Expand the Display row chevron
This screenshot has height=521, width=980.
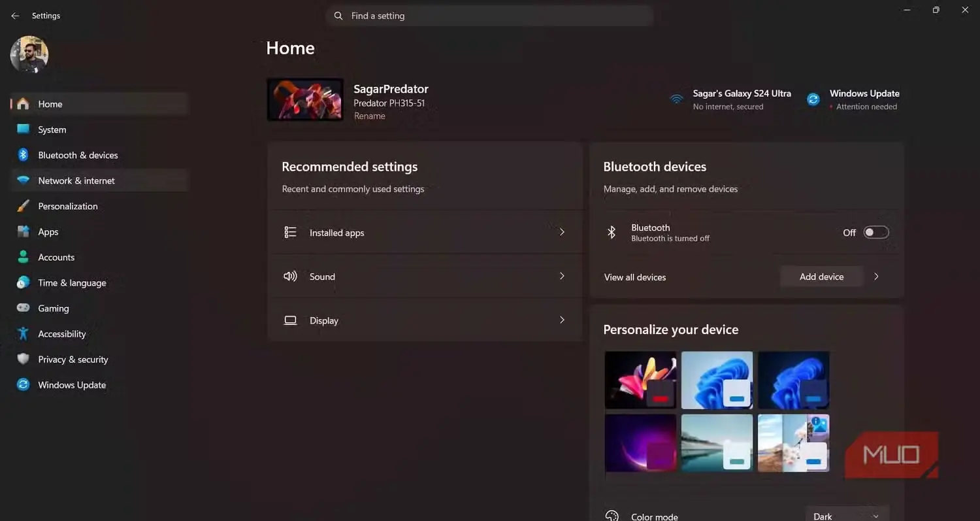click(x=562, y=320)
